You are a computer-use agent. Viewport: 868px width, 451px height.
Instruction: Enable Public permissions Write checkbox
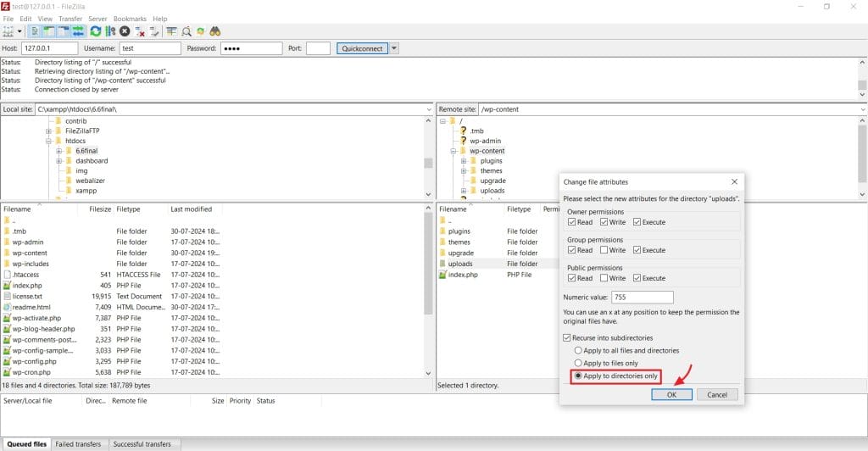pos(604,278)
